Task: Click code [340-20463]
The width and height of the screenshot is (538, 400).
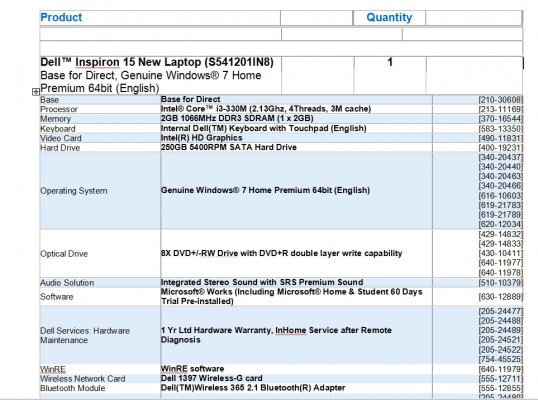Action: pos(501,177)
